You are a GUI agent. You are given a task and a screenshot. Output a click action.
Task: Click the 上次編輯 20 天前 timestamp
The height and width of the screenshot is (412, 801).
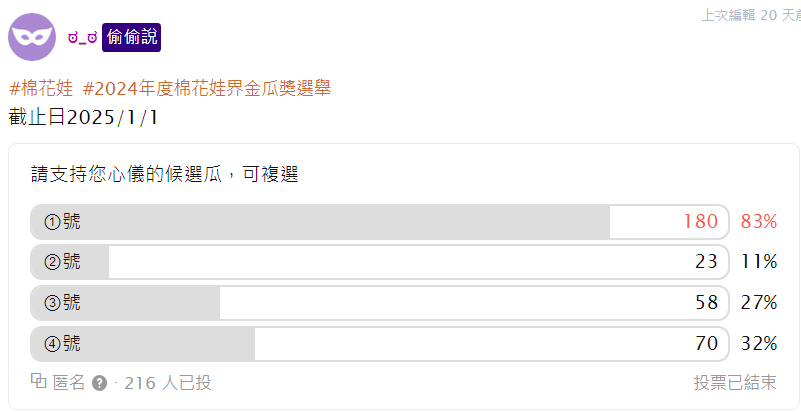click(x=751, y=15)
